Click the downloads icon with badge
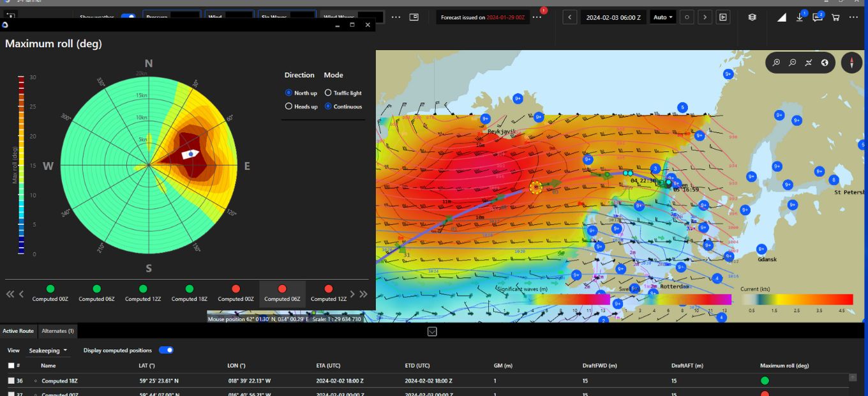868x396 pixels. coord(800,17)
